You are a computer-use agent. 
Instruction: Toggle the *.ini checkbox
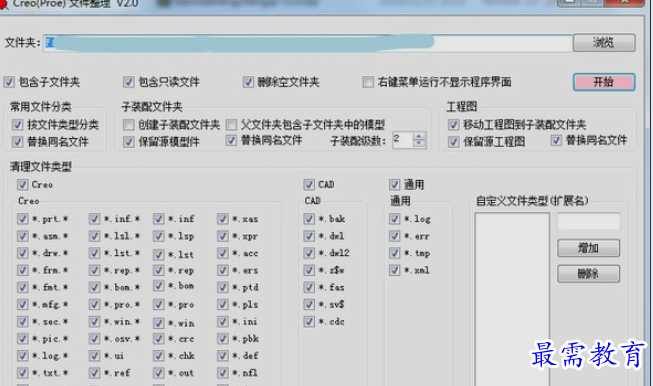click(223, 321)
